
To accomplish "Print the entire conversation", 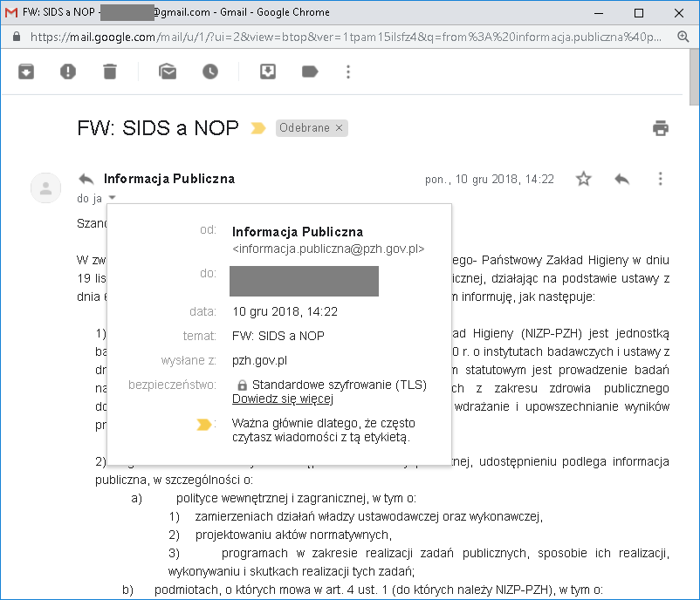I will (x=661, y=128).
